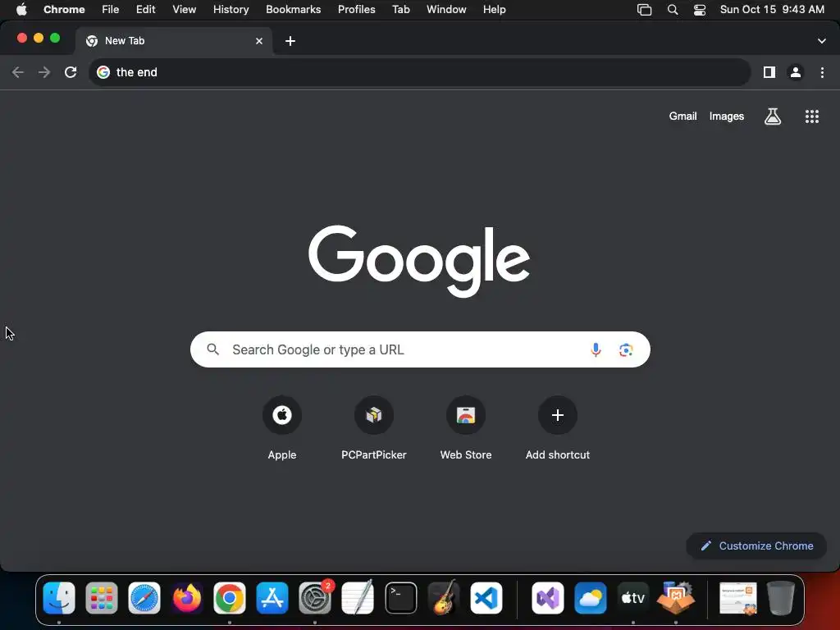
Task: Open the Window menu
Action: (x=446, y=9)
